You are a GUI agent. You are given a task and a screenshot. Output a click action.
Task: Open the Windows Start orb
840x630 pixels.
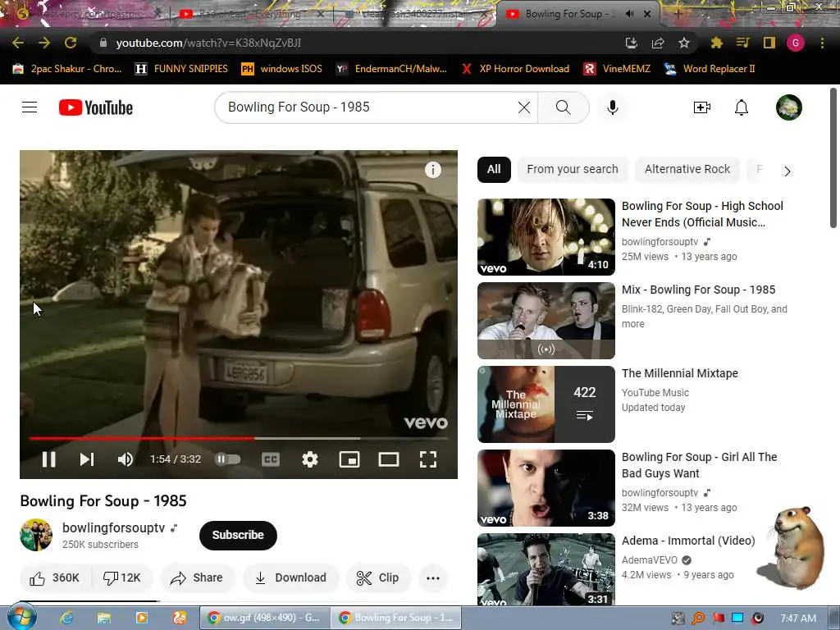pyautogui.click(x=21, y=617)
